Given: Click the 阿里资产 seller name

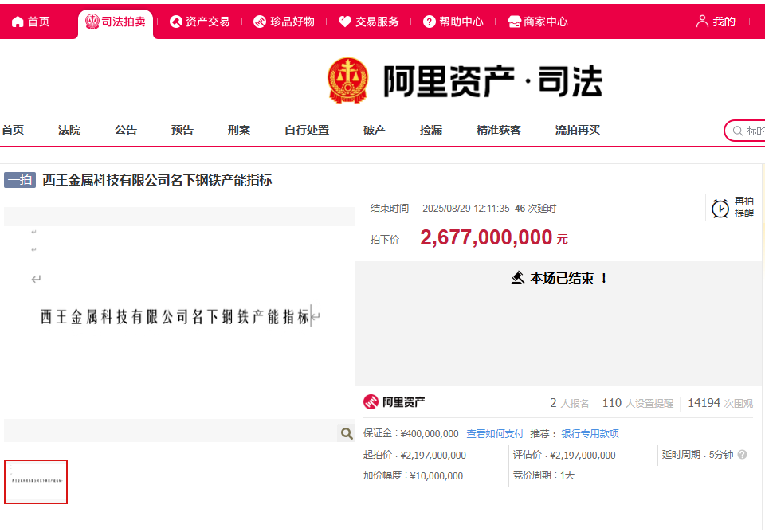Looking at the screenshot, I should (403, 402).
